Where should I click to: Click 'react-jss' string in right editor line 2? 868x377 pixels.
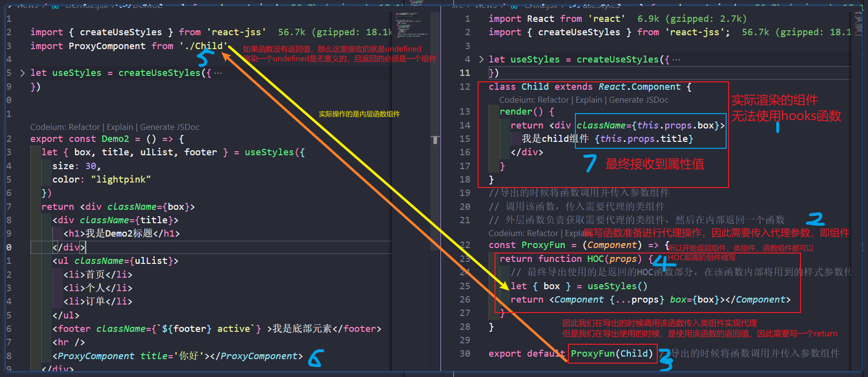point(695,32)
